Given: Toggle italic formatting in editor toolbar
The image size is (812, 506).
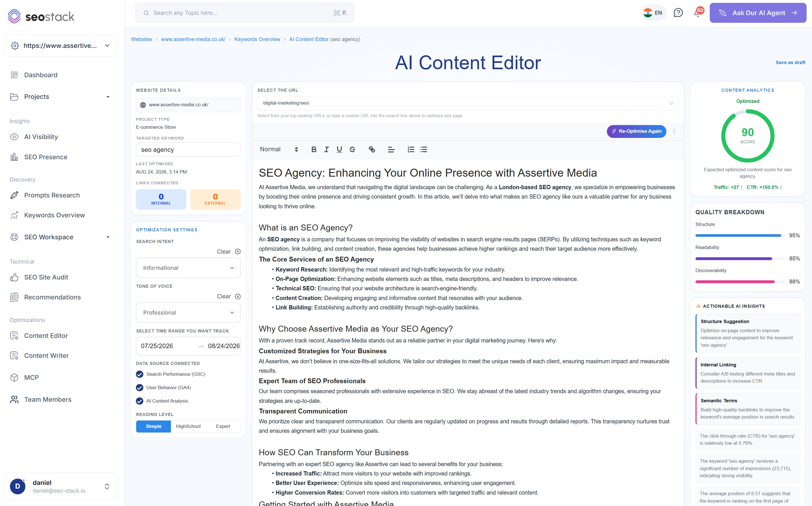Looking at the screenshot, I should tap(327, 149).
